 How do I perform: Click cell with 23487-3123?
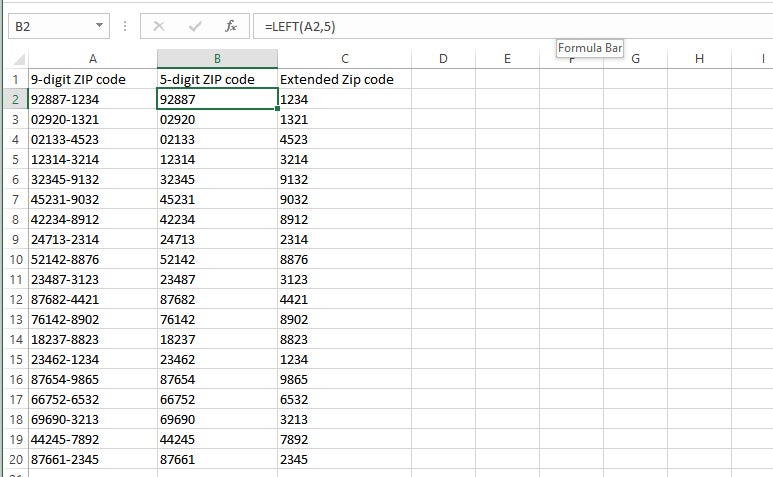pos(93,280)
